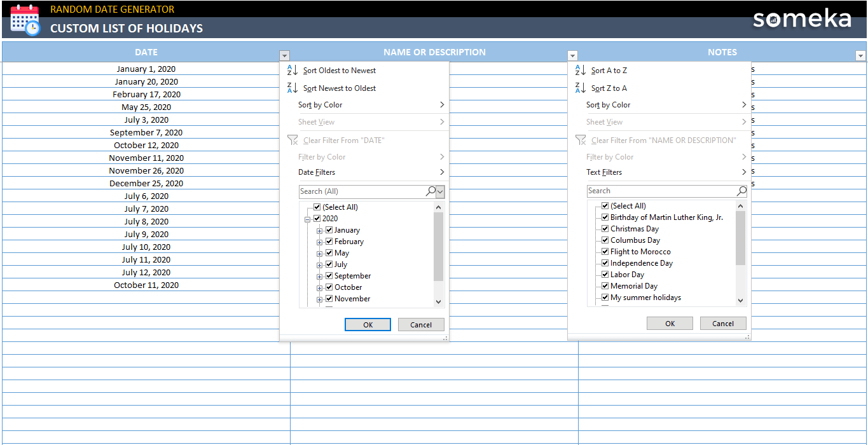
Task: Cancel the name or description filter panel
Action: click(722, 324)
